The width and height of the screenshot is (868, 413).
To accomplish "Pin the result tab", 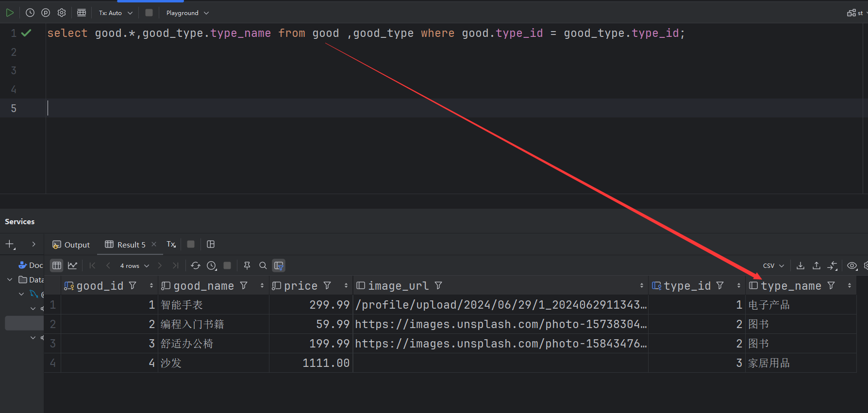I will coord(247,265).
